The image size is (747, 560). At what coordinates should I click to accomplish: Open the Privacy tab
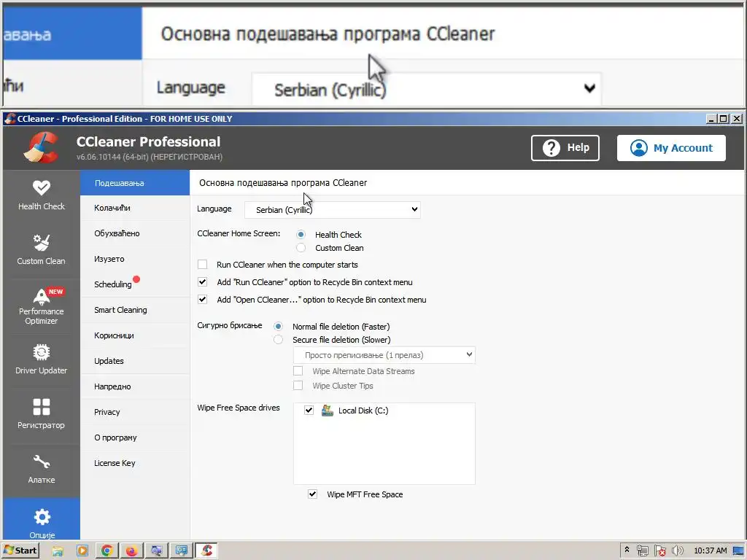[x=135, y=413]
